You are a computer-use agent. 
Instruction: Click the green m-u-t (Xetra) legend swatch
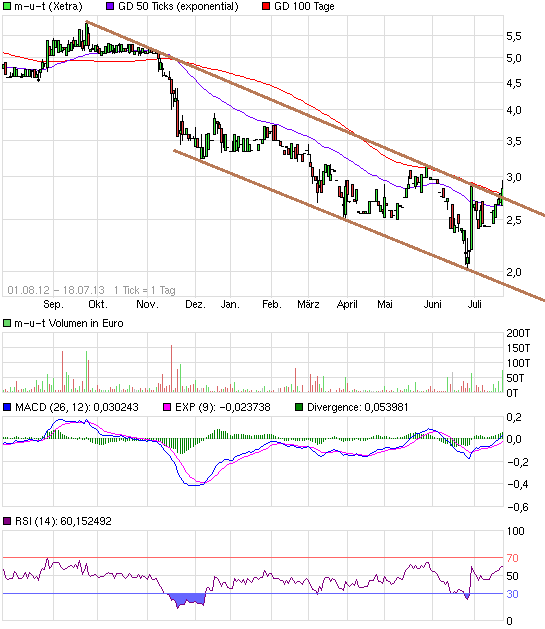click(x=7, y=6)
